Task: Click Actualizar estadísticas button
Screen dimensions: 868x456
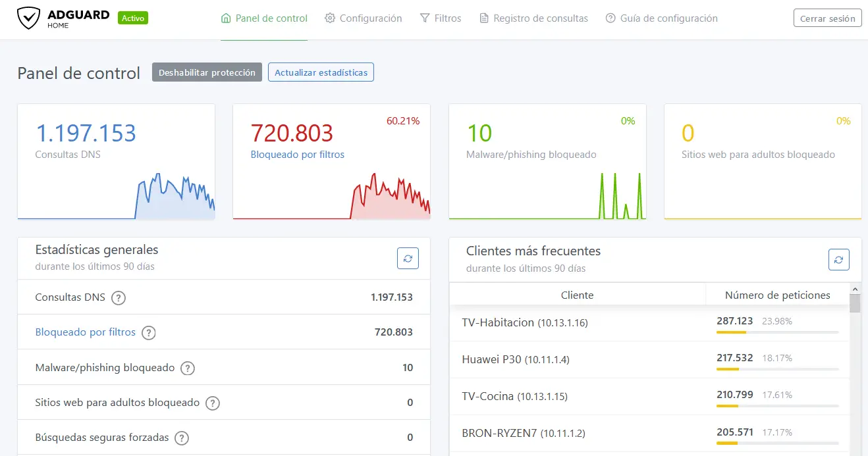Action: tap(321, 72)
